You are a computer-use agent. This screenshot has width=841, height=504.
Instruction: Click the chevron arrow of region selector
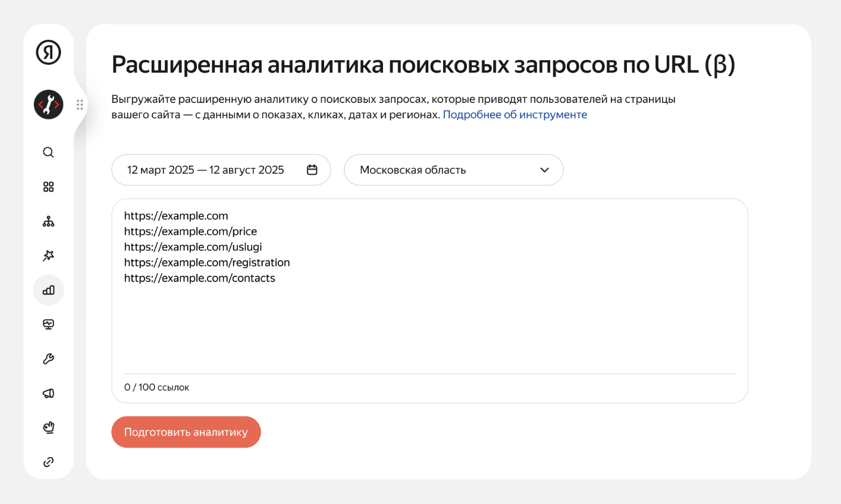[x=544, y=170]
